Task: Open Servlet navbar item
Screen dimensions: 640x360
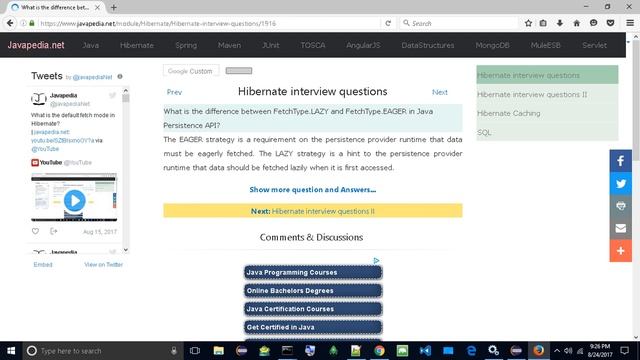Action: [594, 45]
